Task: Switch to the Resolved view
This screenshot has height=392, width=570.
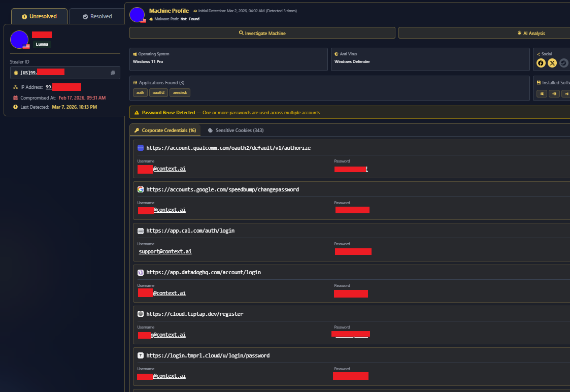Action: click(x=96, y=16)
